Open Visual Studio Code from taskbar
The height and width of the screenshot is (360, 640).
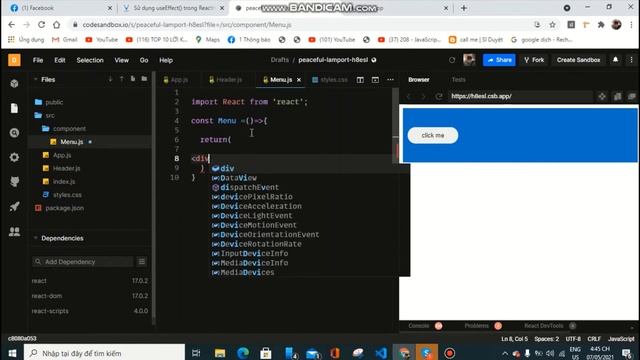pyautogui.click(x=381, y=353)
